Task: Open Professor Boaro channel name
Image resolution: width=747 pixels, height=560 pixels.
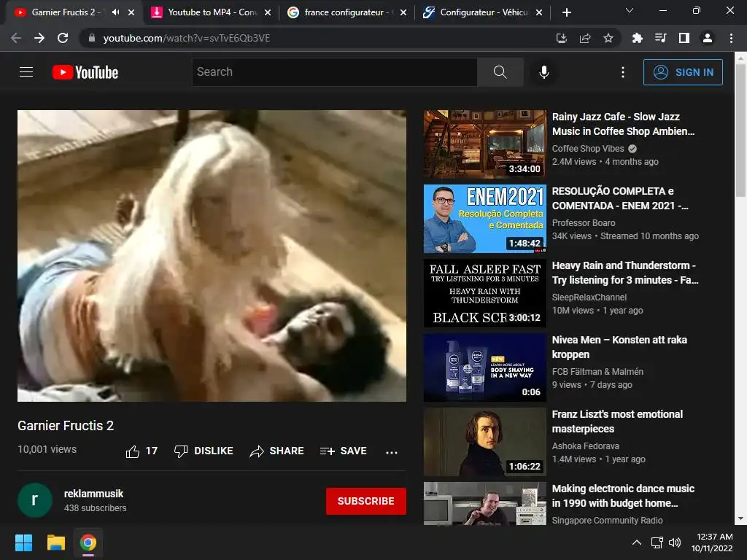Action: tap(584, 223)
